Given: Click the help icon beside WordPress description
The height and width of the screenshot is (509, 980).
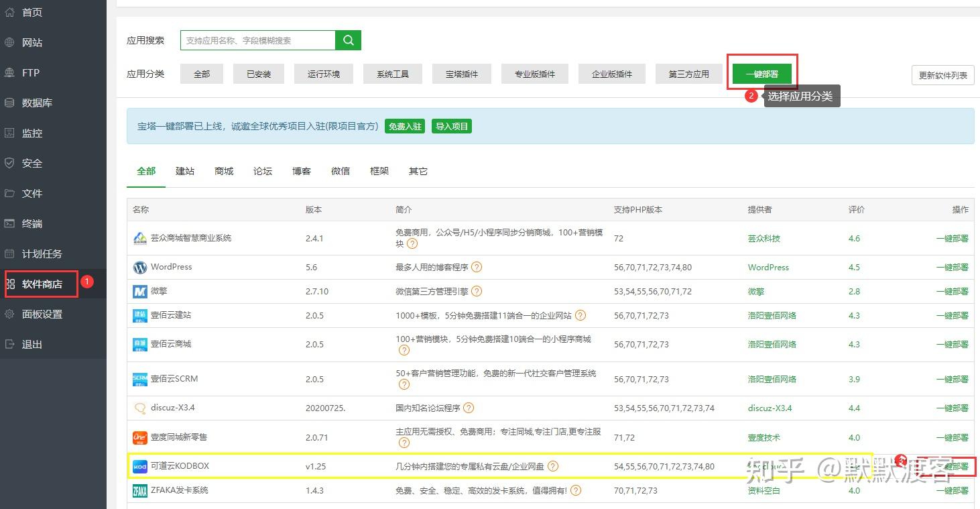Looking at the screenshot, I should pos(476,267).
